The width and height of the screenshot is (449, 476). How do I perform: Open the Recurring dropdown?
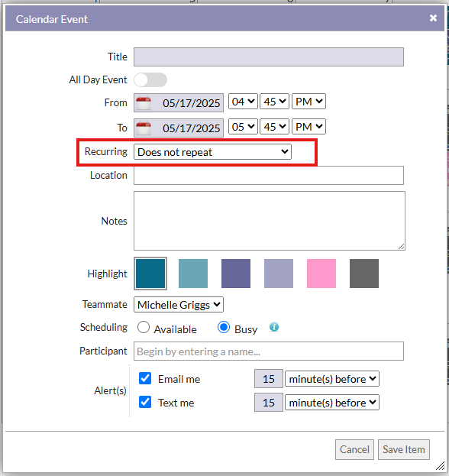point(212,152)
